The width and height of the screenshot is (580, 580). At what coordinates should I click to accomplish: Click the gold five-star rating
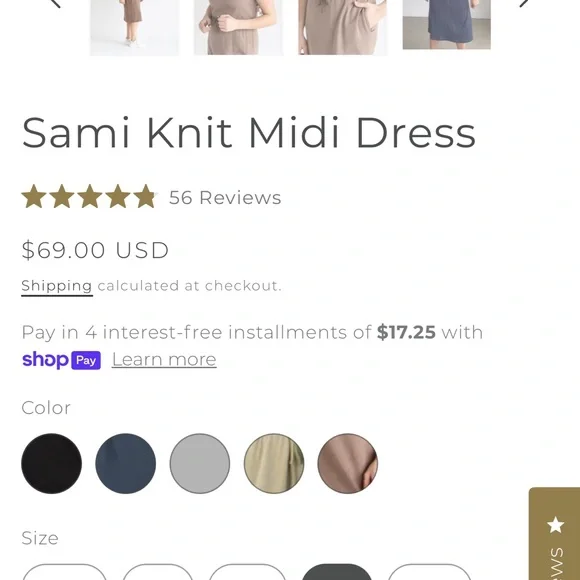click(x=89, y=196)
